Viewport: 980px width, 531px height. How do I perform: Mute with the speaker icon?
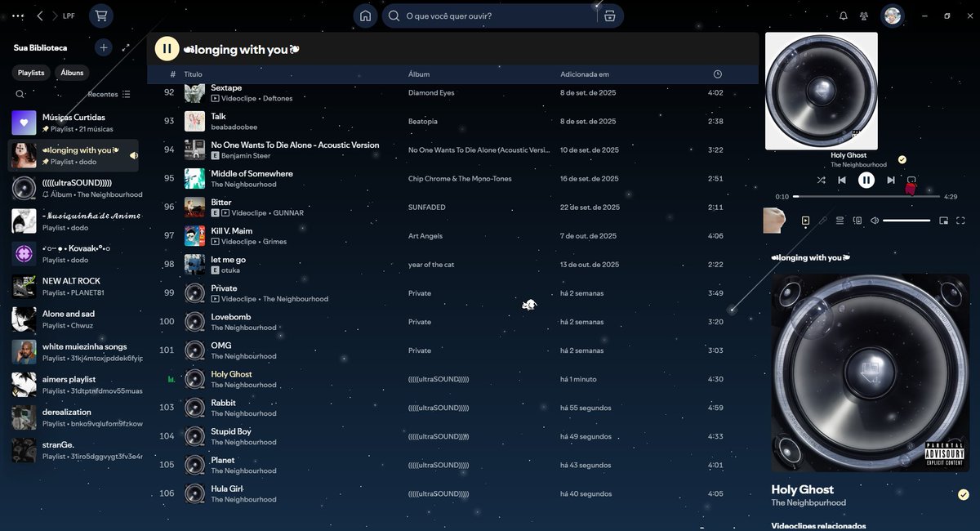click(x=875, y=221)
